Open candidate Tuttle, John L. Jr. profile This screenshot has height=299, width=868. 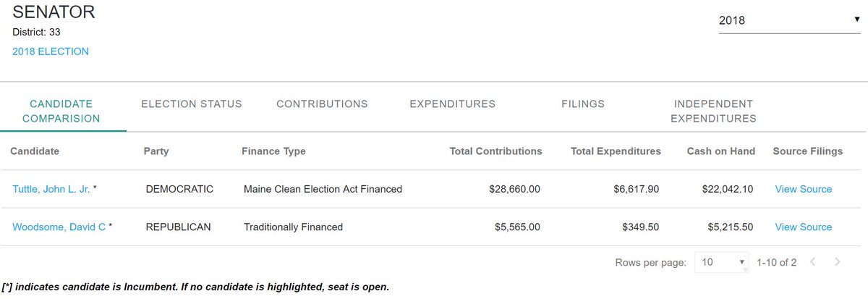(51, 189)
